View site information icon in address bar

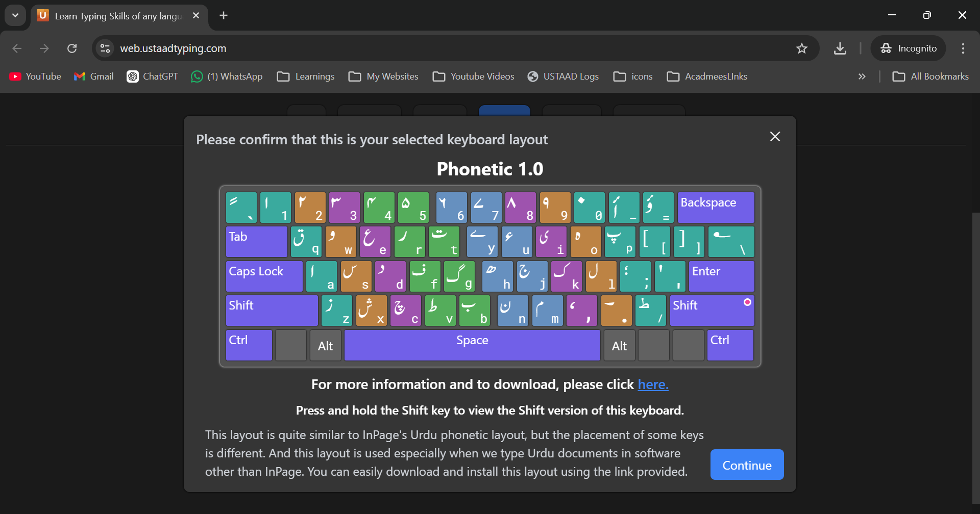click(x=105, y=48)
